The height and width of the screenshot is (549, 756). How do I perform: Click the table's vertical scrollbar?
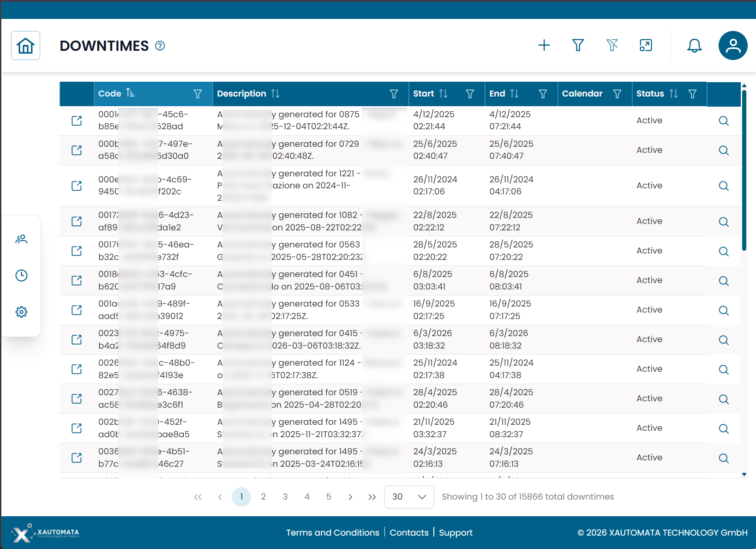pyautogui.click(x=744, y=171)
